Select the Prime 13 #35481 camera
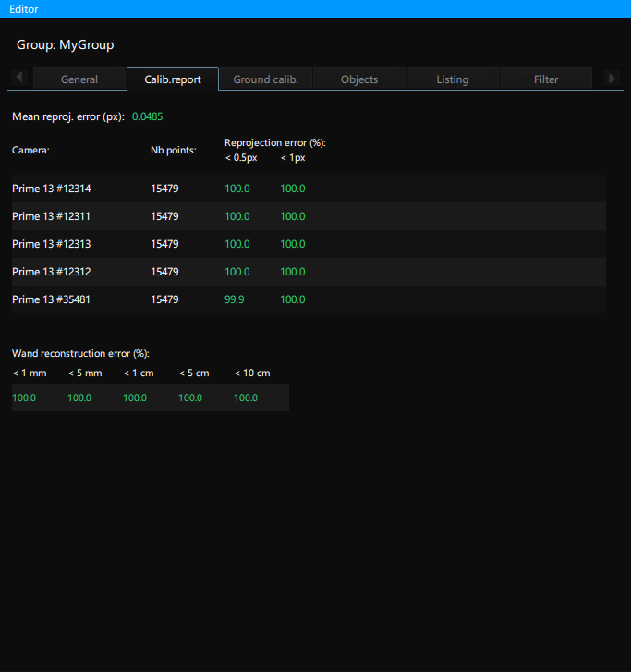 [52, 299]
